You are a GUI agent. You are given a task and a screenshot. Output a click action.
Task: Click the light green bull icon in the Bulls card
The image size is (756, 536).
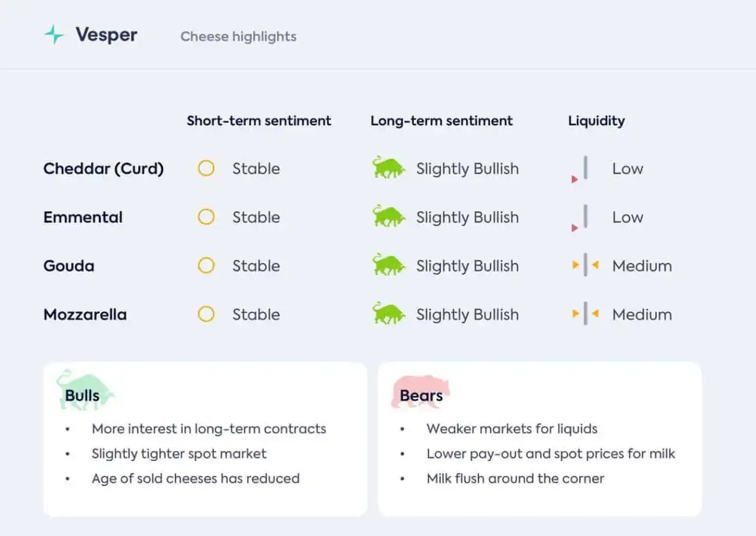[85, 390]
